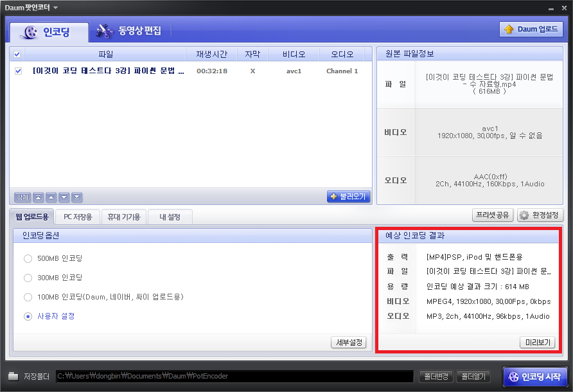Select the file row named 이것이 코딩 테스트다 3강
The height and width of the screenshot is (392, 573).
[108, 71]
